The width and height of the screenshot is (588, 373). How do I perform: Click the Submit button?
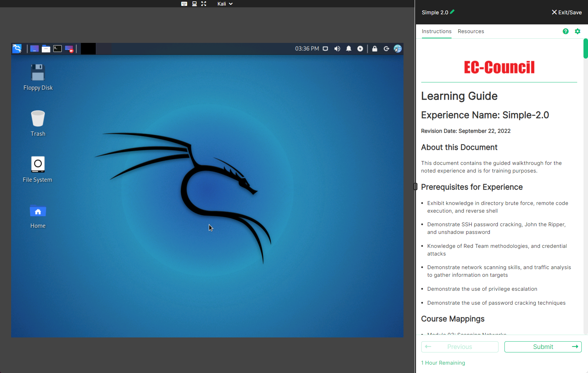tap(543, 347)
